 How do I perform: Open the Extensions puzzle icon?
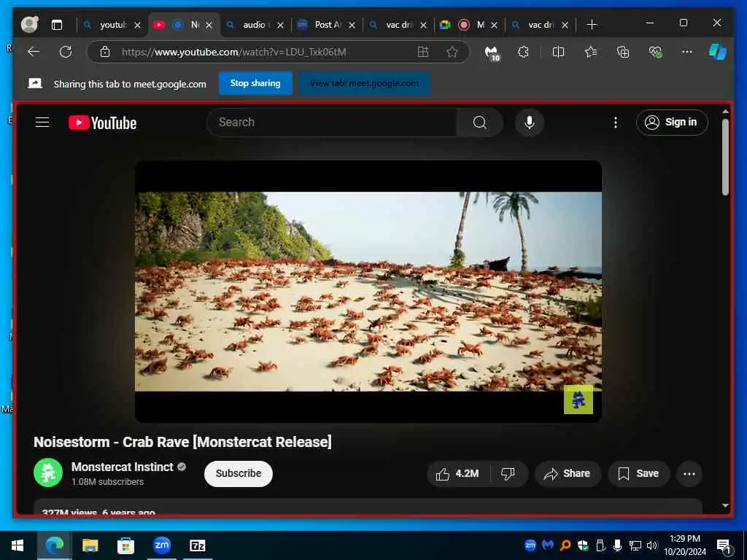coord(523,52)
